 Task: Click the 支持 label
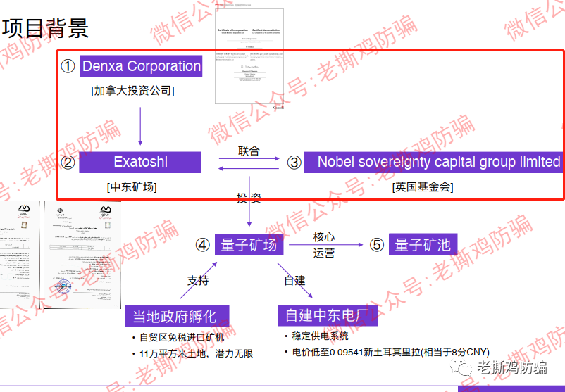click(x=198, y=280)
